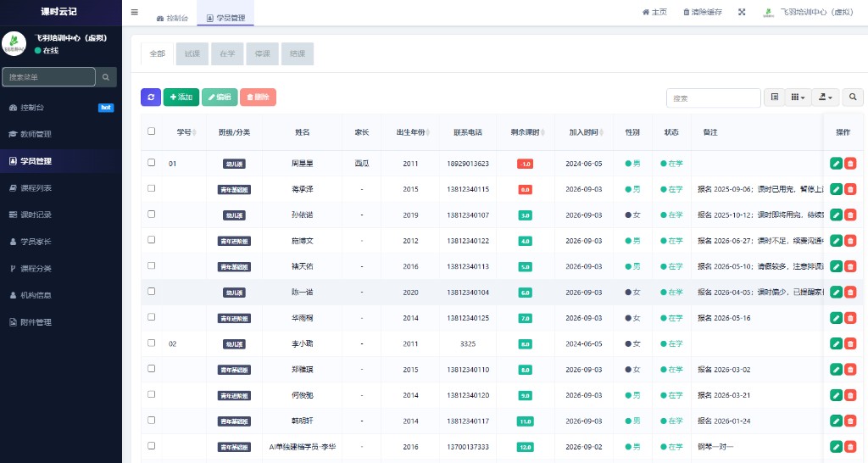868x463 pixels.
Task: Edit the row with phone 13812340115
Action: click(836, 189)
